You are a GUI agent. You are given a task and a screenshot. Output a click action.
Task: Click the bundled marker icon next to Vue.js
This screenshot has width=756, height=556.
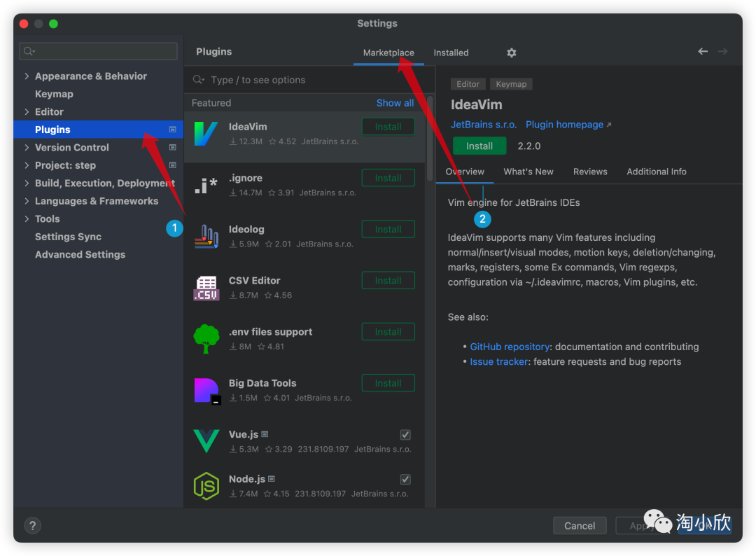265,434
